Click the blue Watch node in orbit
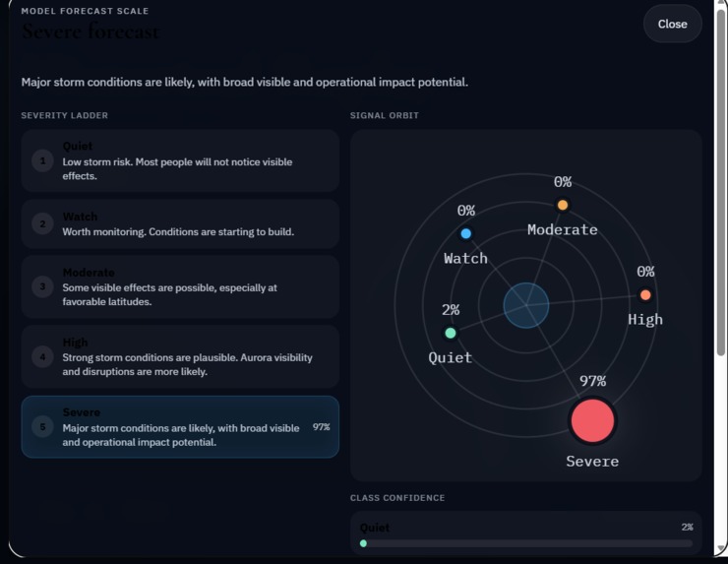Image resolution: width=728 pixels, height=564 pixels. click(x=465, y=233)
